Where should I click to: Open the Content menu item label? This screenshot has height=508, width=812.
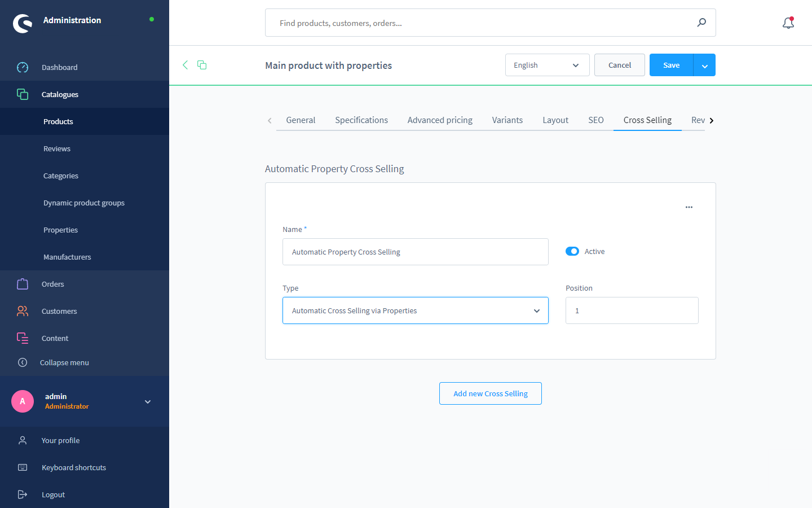point(55,338)
